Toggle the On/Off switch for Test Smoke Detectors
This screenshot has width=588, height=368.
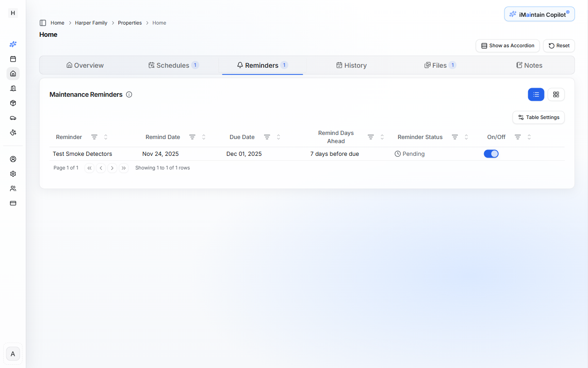point(491,154)
